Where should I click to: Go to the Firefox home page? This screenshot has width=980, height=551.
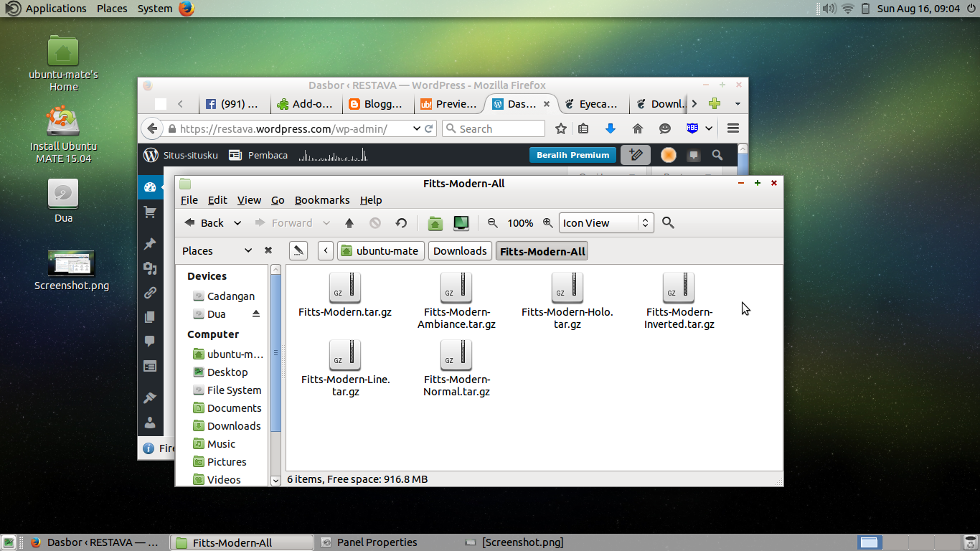pos(637,128)
